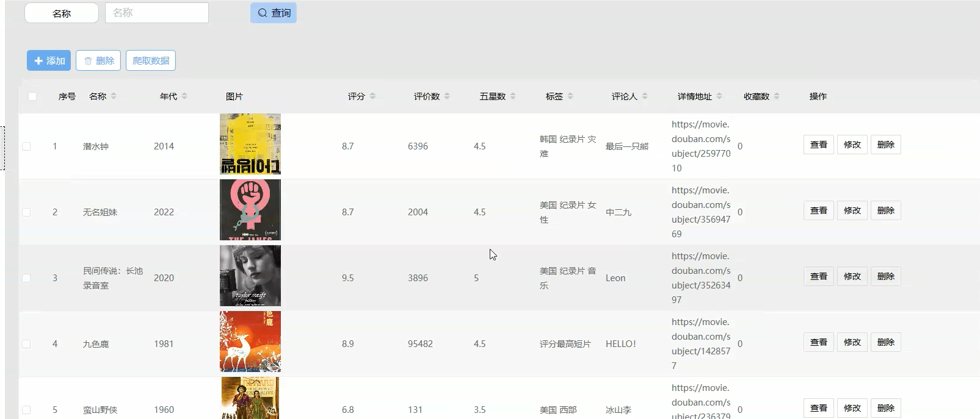The image size is (980, 419).
Task: Check the row checkbox for 蛮山野侠
Action: tap(26, 410)
